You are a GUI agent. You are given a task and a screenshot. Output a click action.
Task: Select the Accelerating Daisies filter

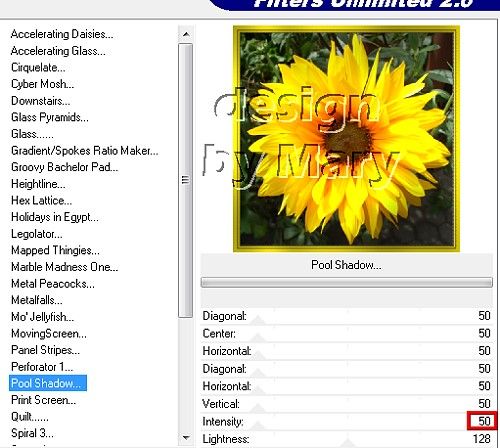click(62, 34)
